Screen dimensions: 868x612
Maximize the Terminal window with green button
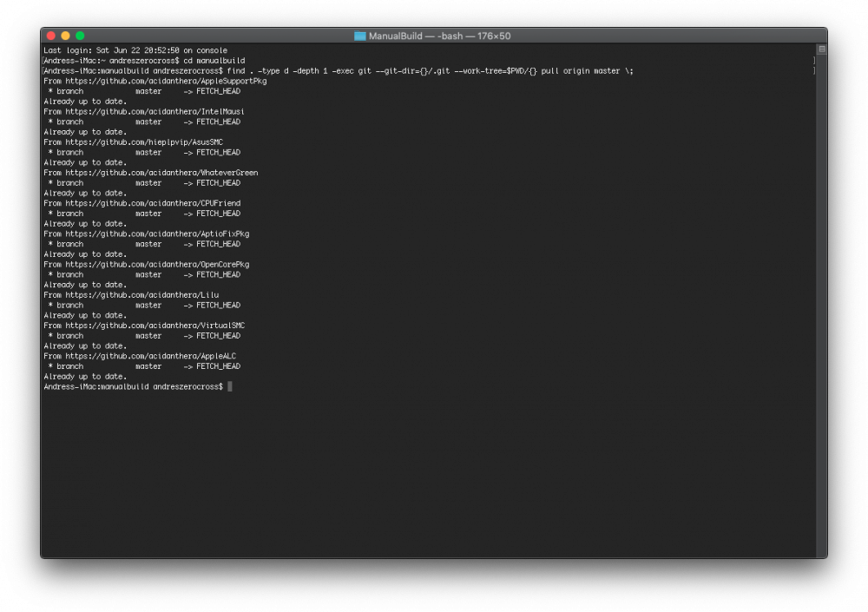[x=80, y=36]
